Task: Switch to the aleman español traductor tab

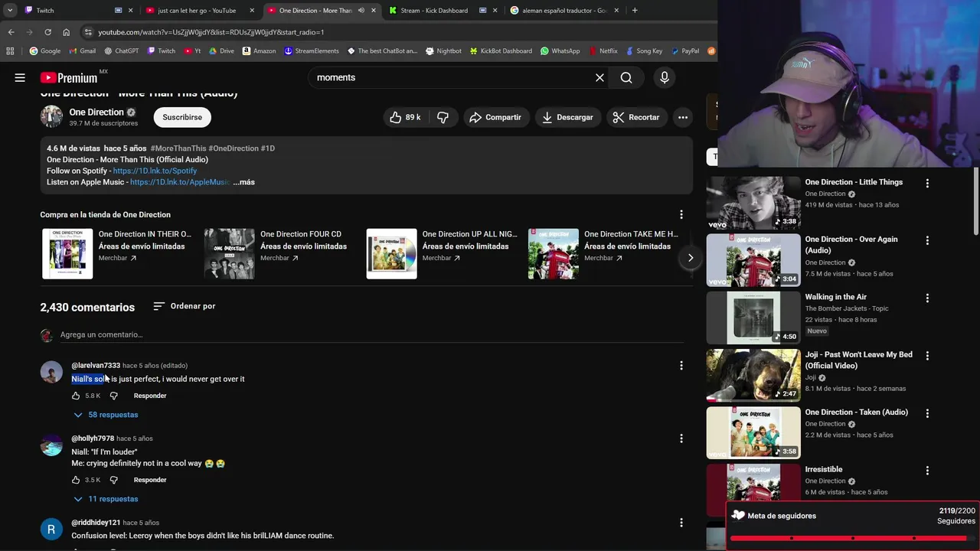Action: tap(564, 11)
